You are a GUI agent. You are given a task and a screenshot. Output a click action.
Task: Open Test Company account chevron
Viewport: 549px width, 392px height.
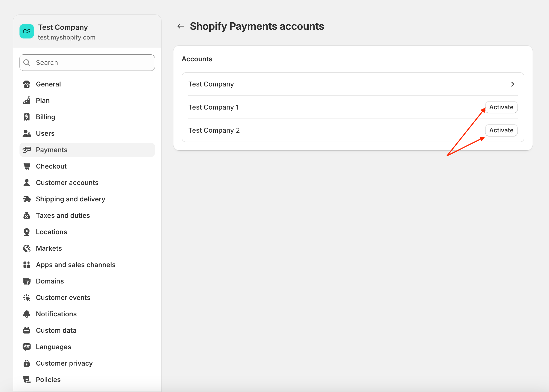pos(513,84)
